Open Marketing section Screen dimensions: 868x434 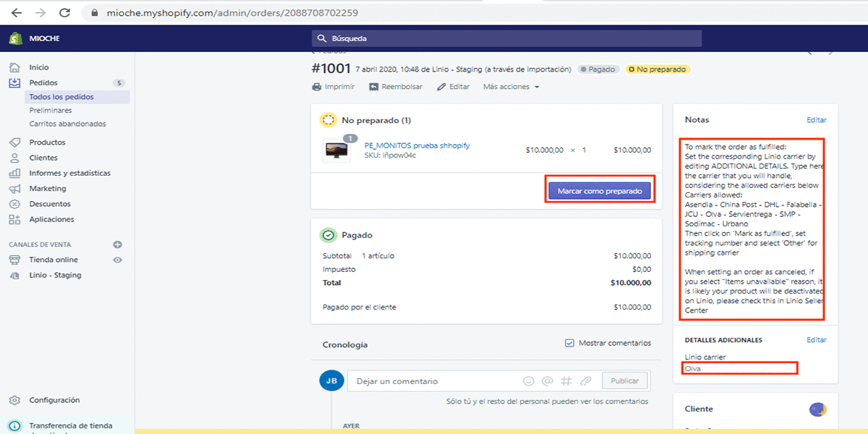[48, 188]
